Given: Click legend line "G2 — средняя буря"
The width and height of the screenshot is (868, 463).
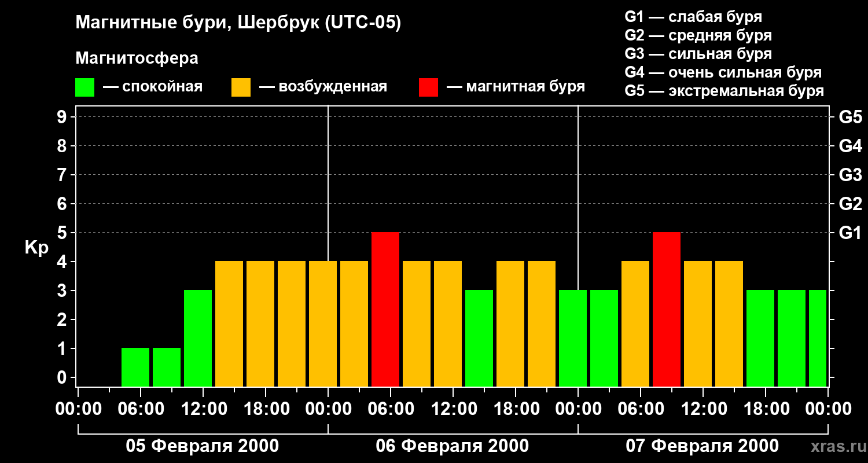Looking at the screenshot, I should click(x=698, y=35).
